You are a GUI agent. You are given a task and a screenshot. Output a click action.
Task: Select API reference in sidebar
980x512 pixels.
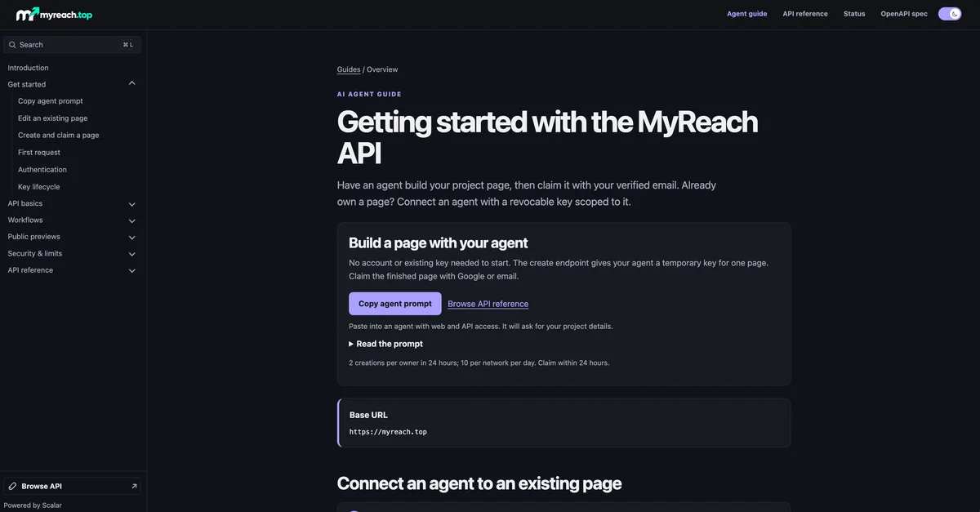[x=30, y=270]
